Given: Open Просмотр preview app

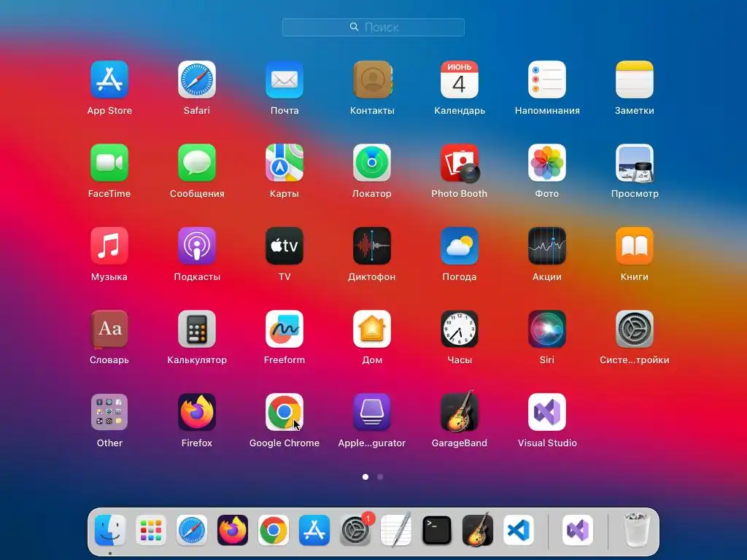Looking at the screenshot, I should click(x=635, y=163).
